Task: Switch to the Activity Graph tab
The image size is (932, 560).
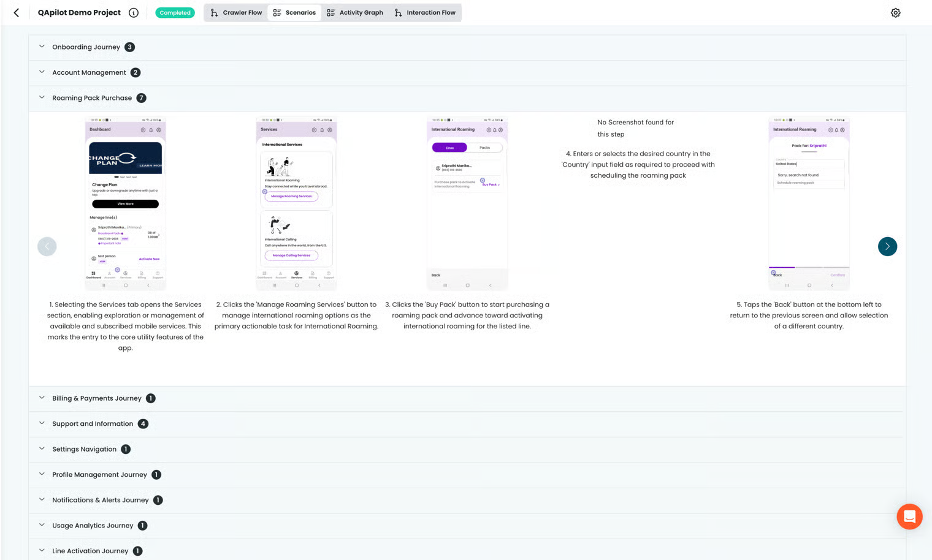Action: tap(355, 13)
